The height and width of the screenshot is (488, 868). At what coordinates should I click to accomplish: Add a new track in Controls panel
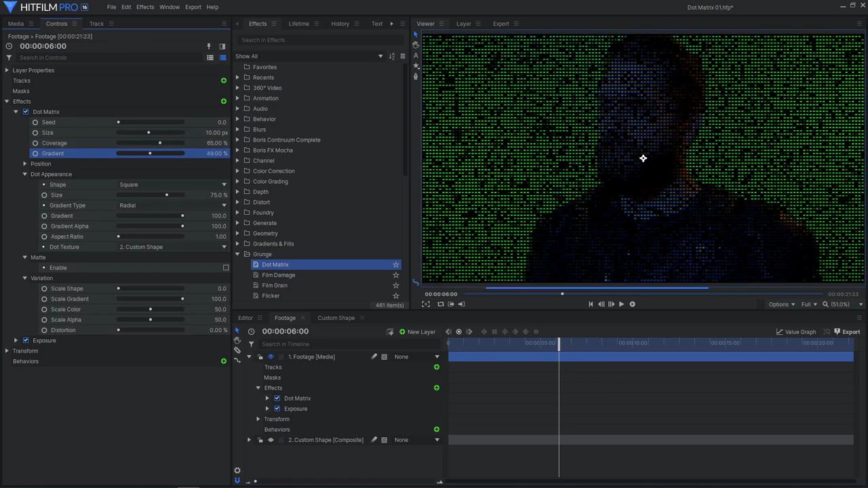224,81
